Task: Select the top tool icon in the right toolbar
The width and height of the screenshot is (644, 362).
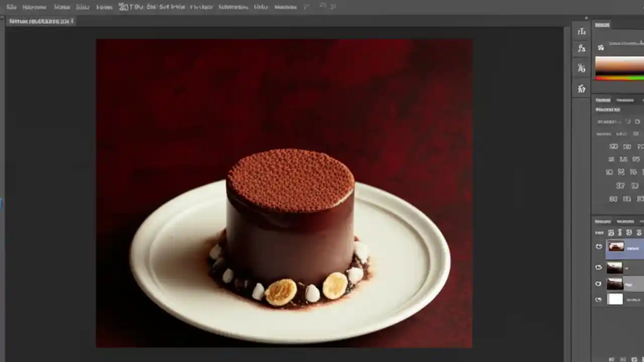Action: click(x=582, y=32)
